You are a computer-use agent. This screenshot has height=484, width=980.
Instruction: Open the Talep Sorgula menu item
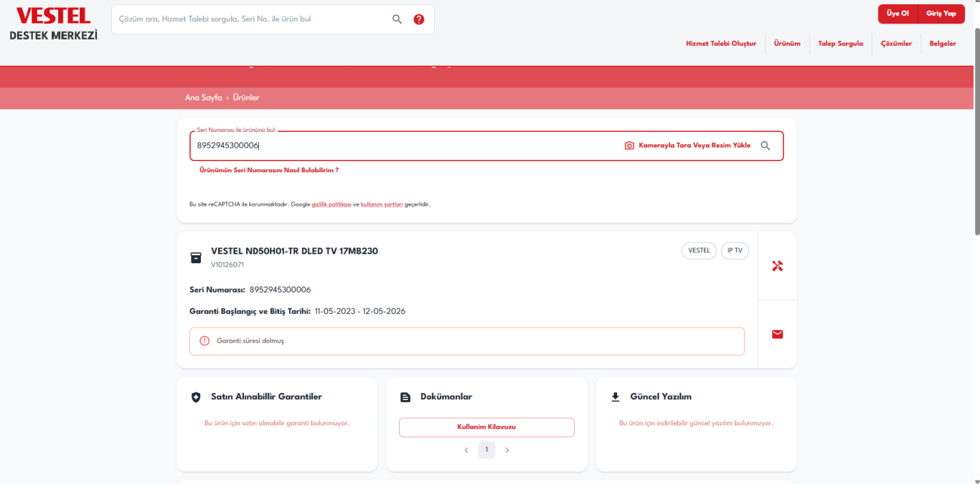pos(841,44)
